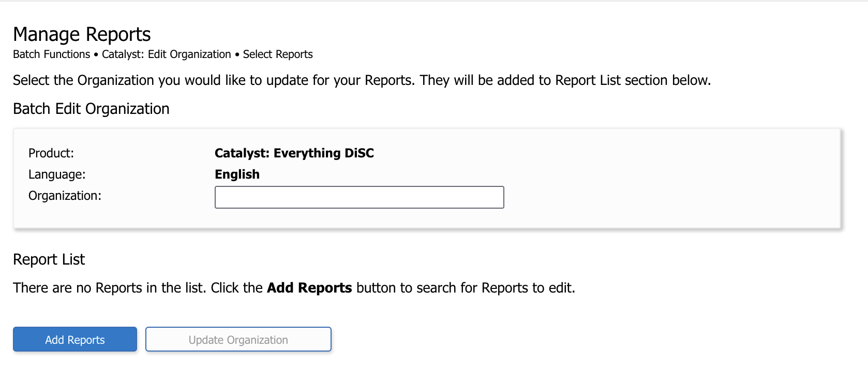868x379 pixels.
Task: Click the 'Organization:' field label
Action: (65, 196)
